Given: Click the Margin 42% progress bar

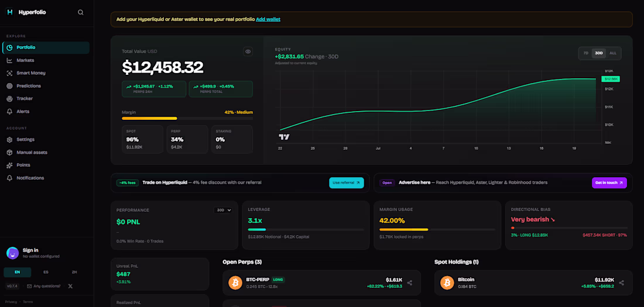Looking at the screenshot, I should click(x=187, y=118).
